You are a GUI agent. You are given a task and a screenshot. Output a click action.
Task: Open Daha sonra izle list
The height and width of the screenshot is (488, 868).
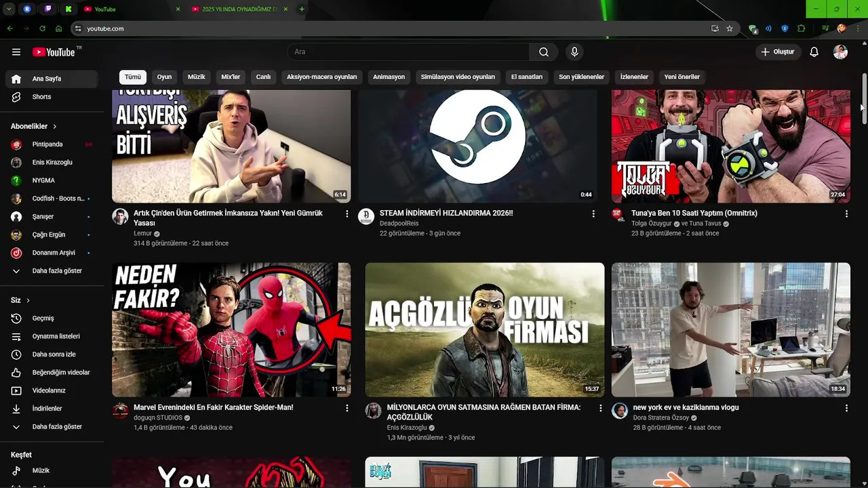coord(52,354)
